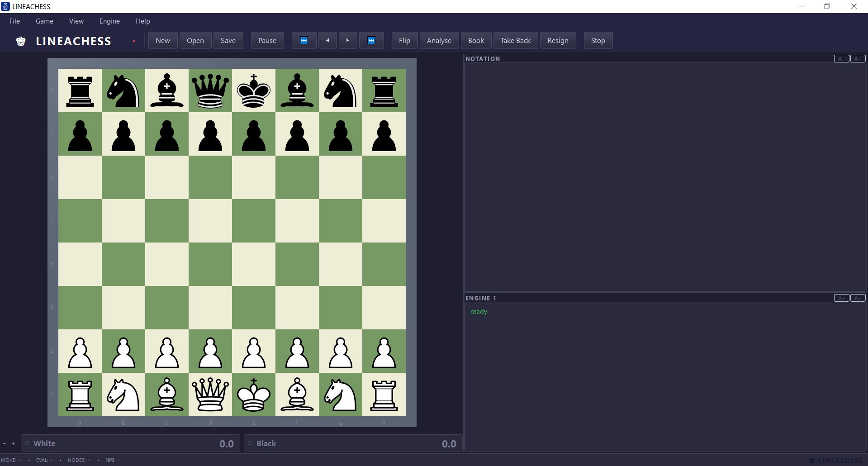Click the red status dot beside LINEACHESS
The height and width of the screenshot is (466, 868).
(134, 41)
